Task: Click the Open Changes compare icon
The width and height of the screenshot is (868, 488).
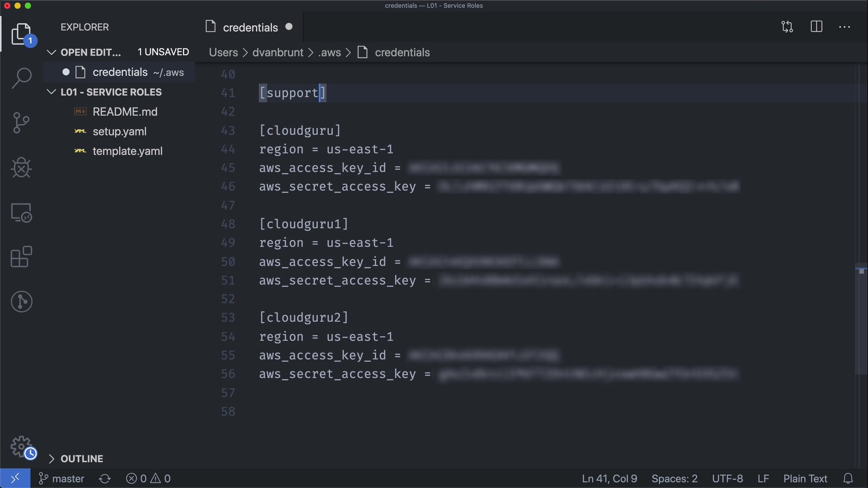Action: click(787, 27)
